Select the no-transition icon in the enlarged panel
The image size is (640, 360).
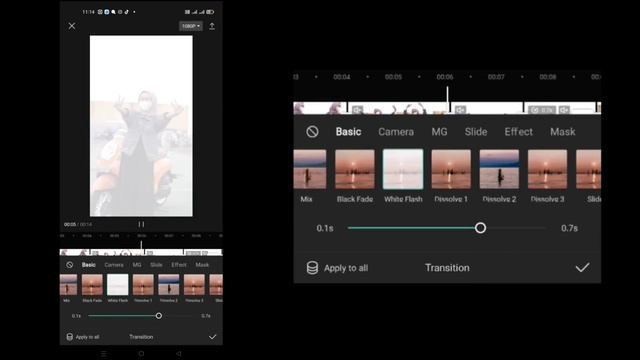coord(312,131)
